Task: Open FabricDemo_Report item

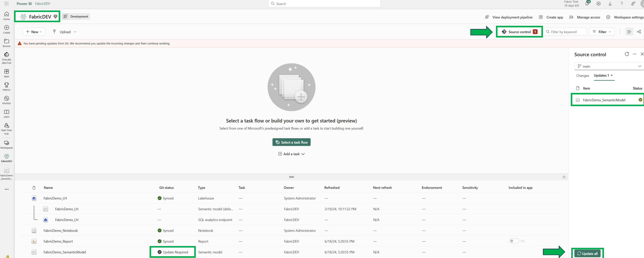Action: [x=58, y=241]
